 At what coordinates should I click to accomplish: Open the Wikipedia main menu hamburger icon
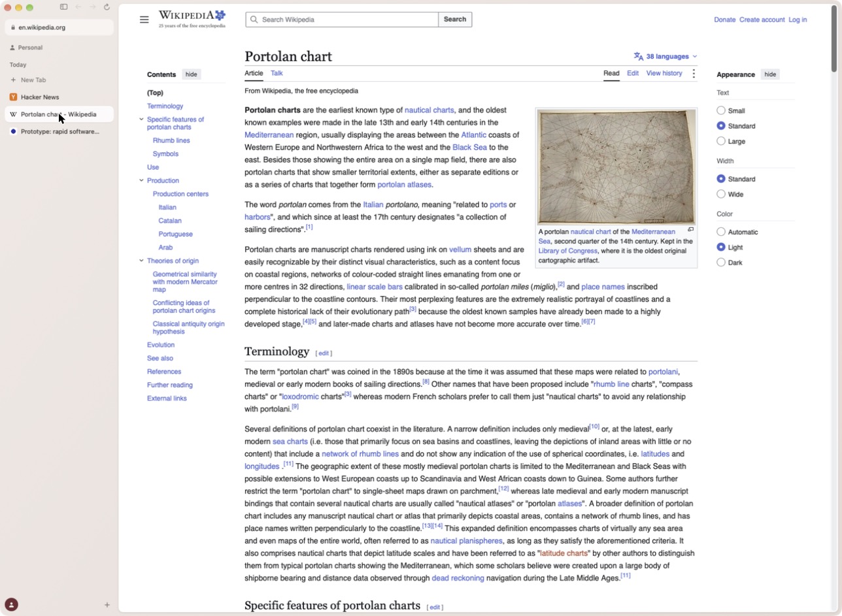point(144,20)
